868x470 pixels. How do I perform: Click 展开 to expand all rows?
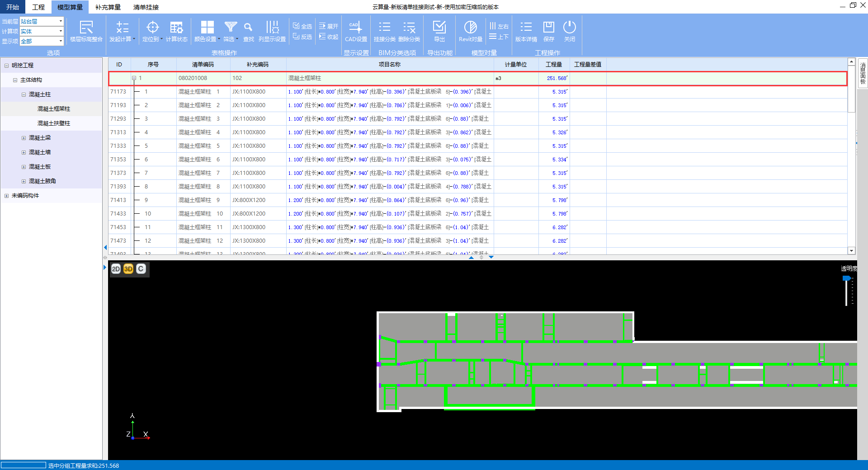[x=329, y=26]
